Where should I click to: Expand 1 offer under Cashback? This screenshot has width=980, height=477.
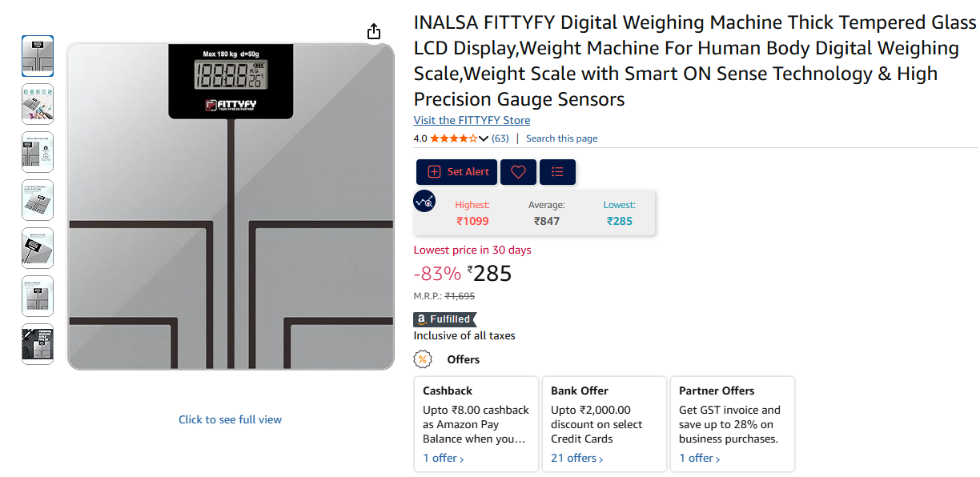tap(443, 459)
